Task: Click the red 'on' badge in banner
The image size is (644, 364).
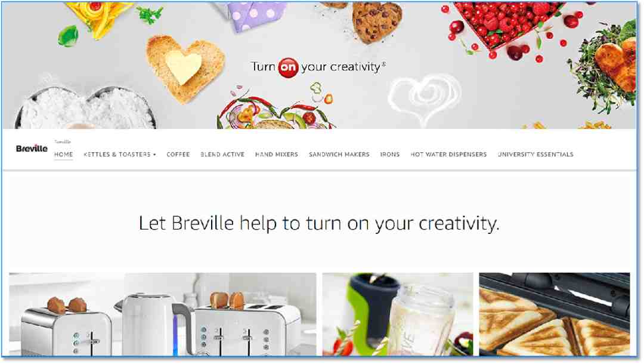Action: [x=288, y=67]
